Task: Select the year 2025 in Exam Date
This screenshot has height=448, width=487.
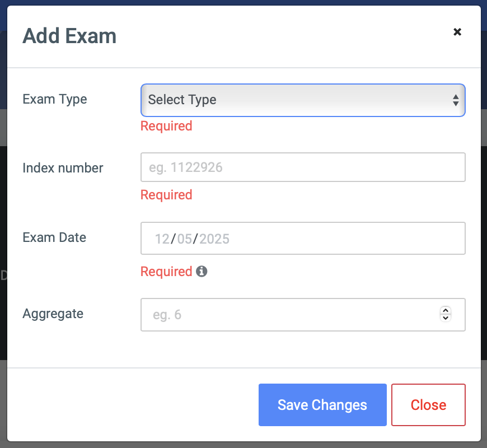Action: pos(214,239)
